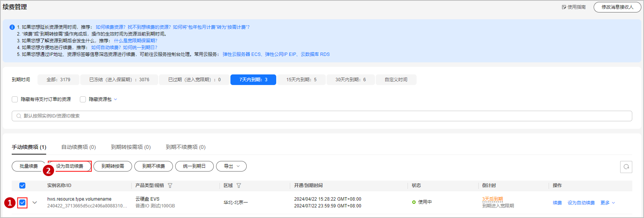Open the 导出 export dropdown
This screenshot has width=644, height=218.
point(231,166)
